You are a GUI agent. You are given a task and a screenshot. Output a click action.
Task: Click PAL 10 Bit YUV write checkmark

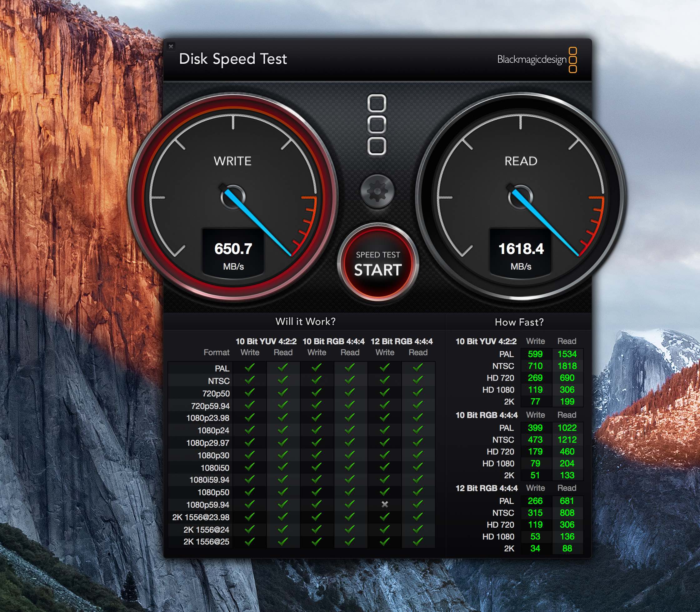[x=250, y=367]
